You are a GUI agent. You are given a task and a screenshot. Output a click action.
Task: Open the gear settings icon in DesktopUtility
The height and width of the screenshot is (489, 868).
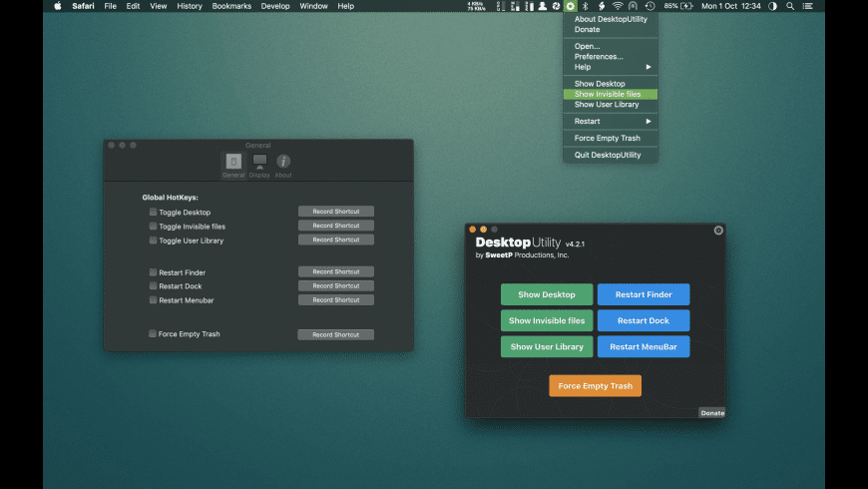718,231
